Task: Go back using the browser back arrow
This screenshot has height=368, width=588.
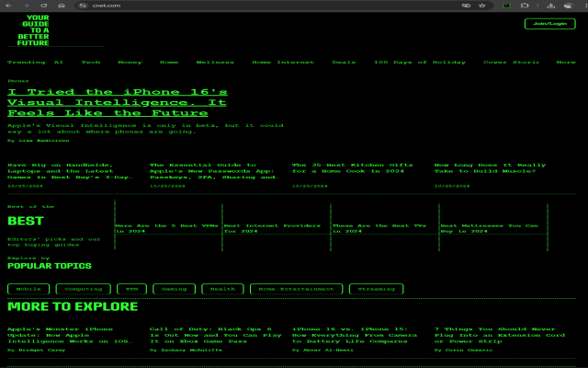Action: click(8, 6)
